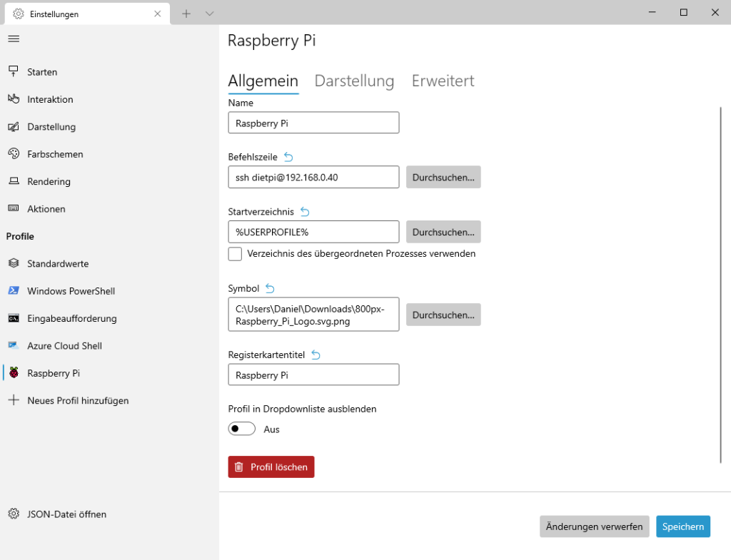The height and width of the screenshot is (560, 731).
Task: Click the Aktionen keyboard icon
Action: click(14, 208)
